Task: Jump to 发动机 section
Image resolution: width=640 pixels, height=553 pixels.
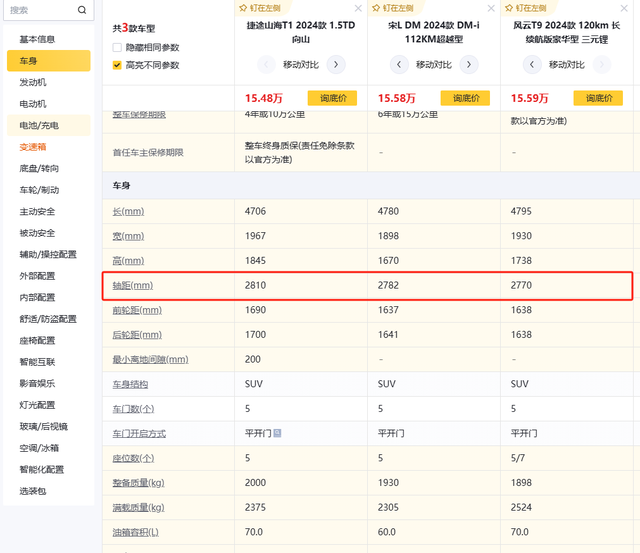Action: tap(33, 82)
